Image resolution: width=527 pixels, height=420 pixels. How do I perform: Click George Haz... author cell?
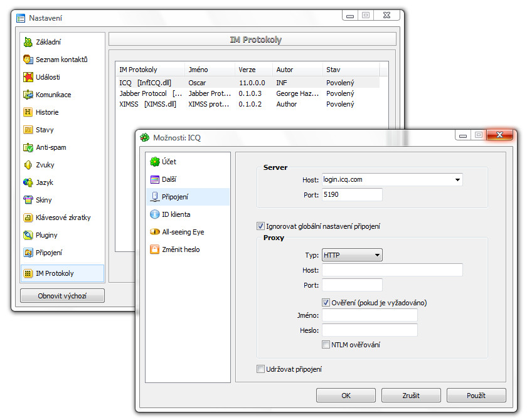coord(297,93)
